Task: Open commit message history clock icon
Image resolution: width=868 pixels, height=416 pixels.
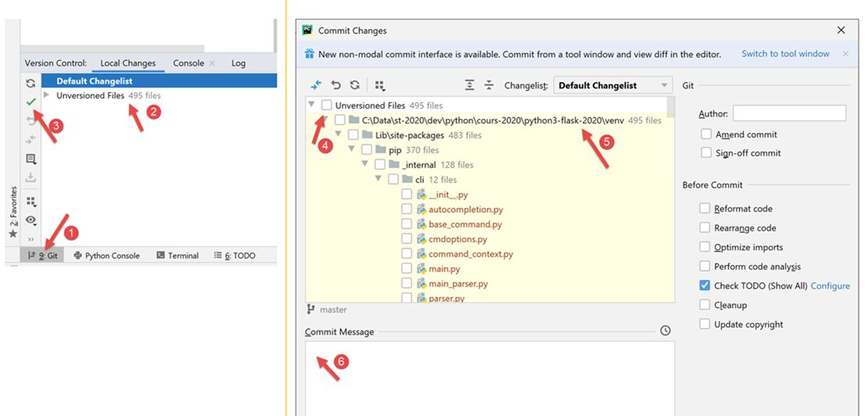Action: [665, 331]
